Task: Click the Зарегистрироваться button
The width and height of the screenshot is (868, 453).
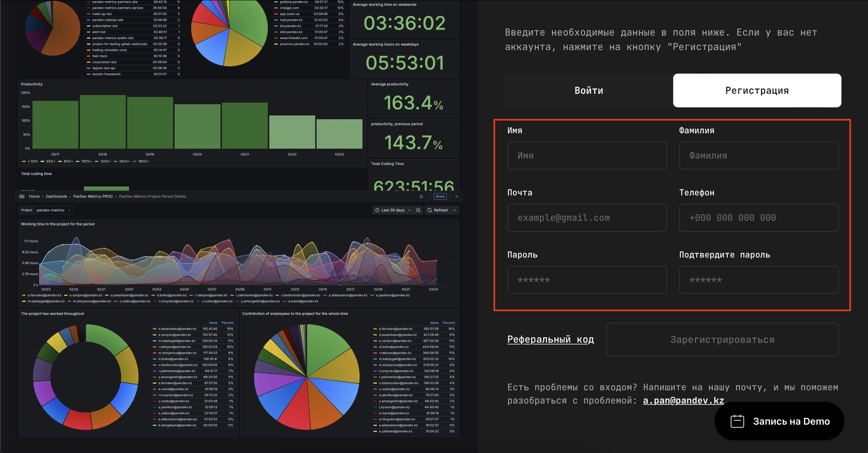Action: click(x=722, y=339)
